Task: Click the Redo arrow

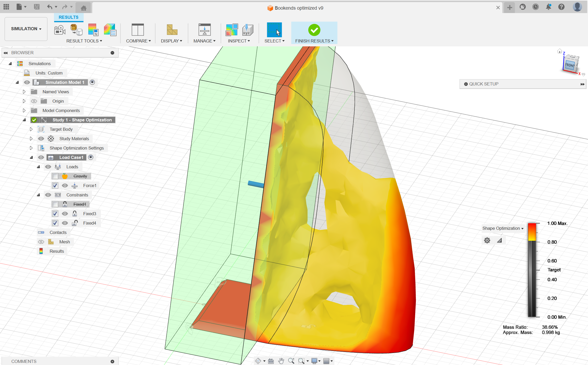Action: pyautogui.click(x=65, y=7)
